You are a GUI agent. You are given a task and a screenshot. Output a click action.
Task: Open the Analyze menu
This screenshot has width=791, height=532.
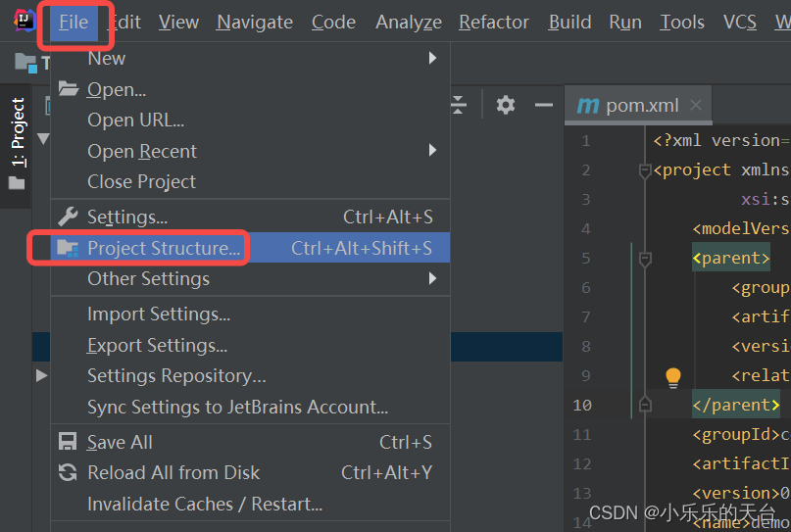(x=409, y=23)
